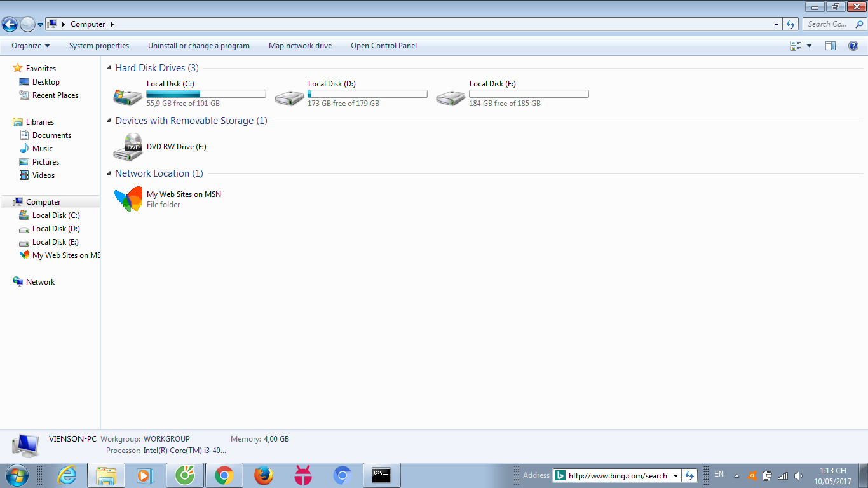Open the Music library
868x488 pixels.
(43, 149)
